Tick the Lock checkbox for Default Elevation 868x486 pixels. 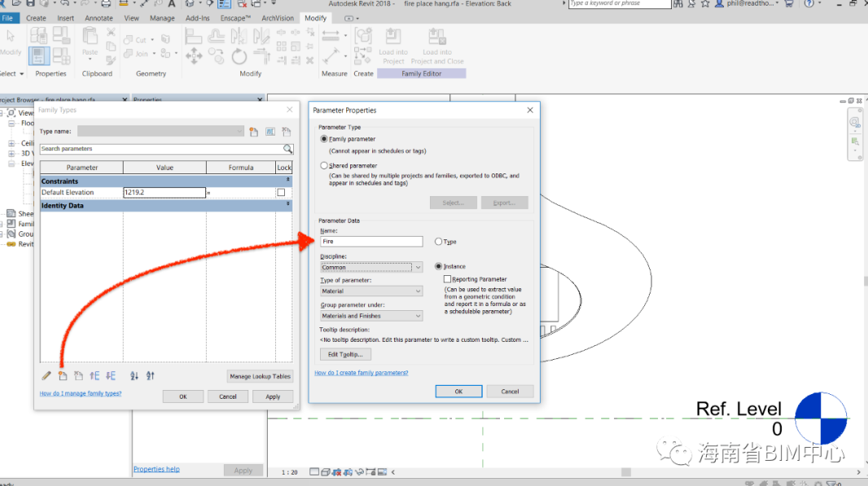(x=281, y=193)
